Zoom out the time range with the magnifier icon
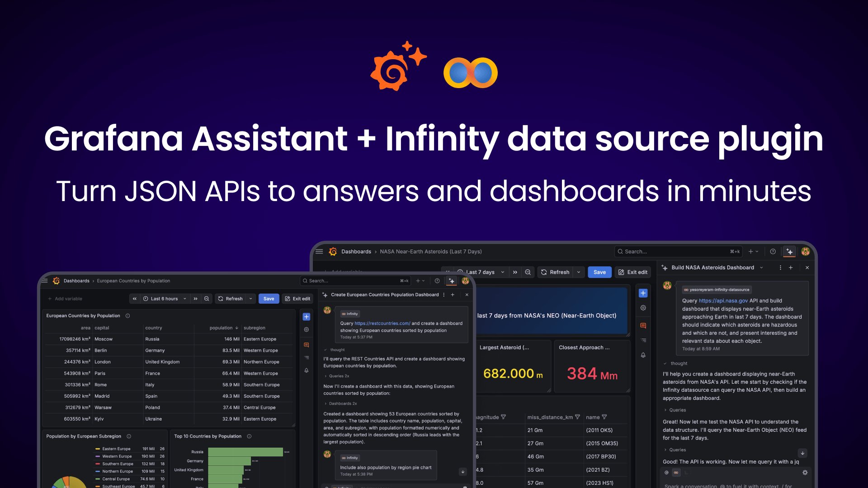The image size is (868, 488). (x=528, y=272)
